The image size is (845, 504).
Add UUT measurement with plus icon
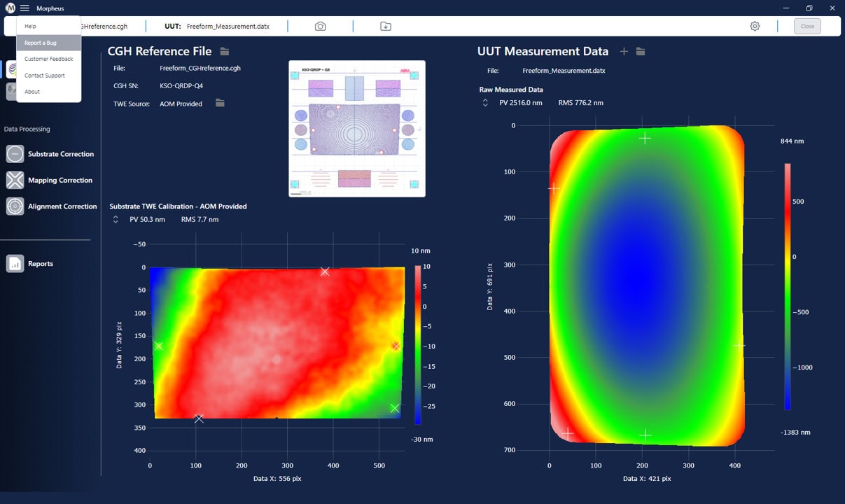624,52
